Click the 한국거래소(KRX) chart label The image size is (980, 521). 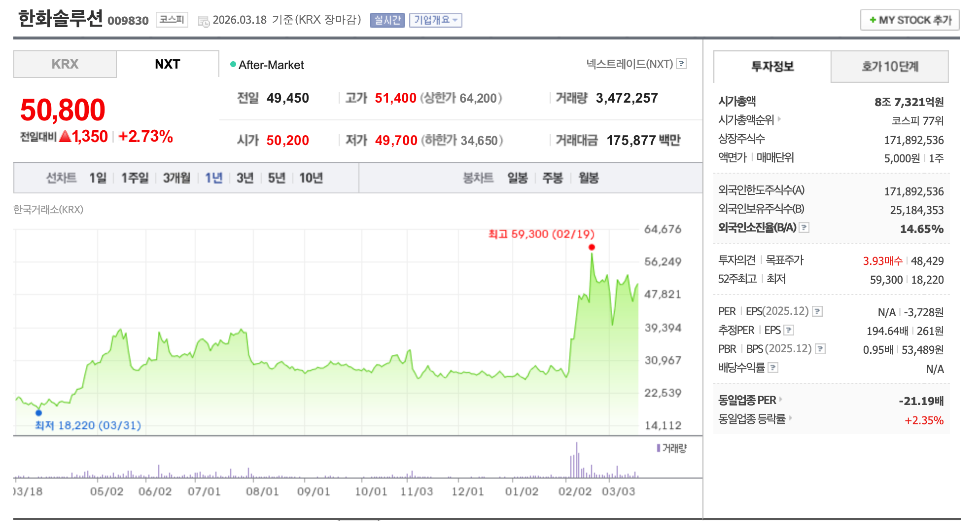[x=48, y=210]
